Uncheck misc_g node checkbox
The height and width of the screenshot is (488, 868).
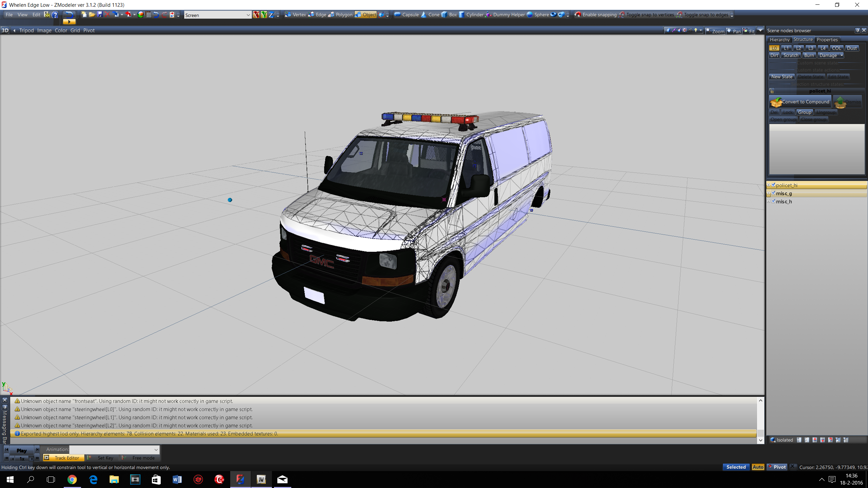(773, 193)
